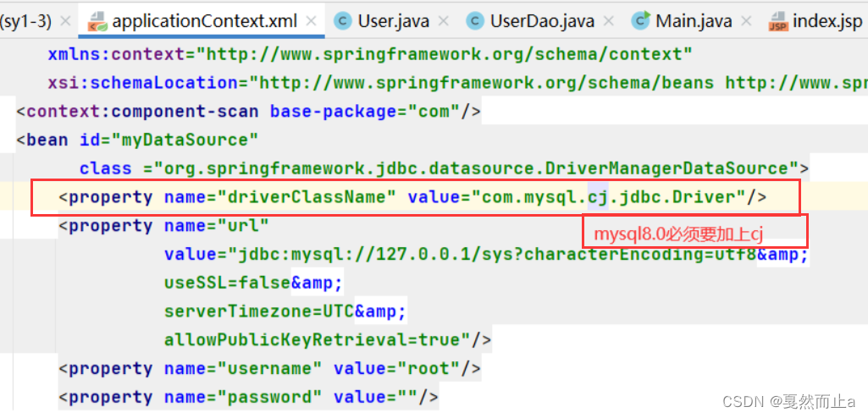
Task: Click the User.java class icon
Action: point(343,21)
